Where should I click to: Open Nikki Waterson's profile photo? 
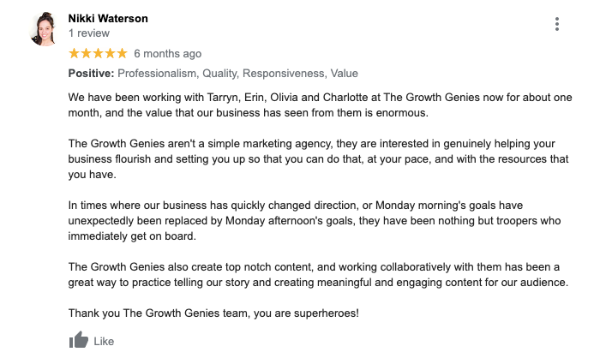[44, 29]
